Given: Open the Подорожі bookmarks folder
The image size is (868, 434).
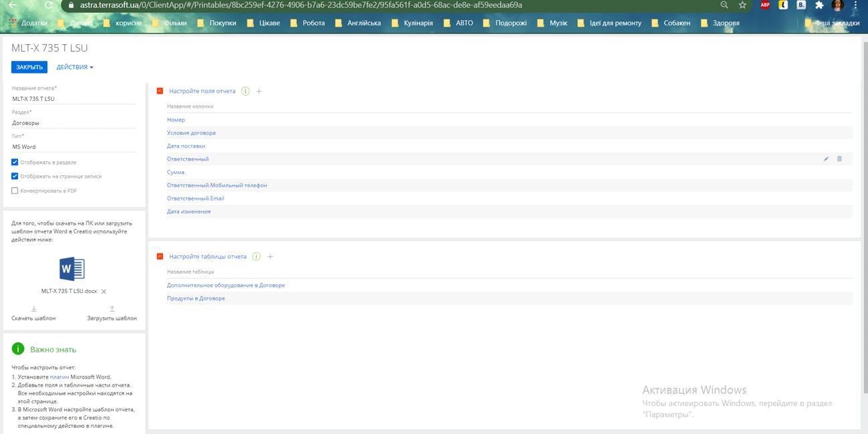Looking at the screenshot, I should click(504, 23).
